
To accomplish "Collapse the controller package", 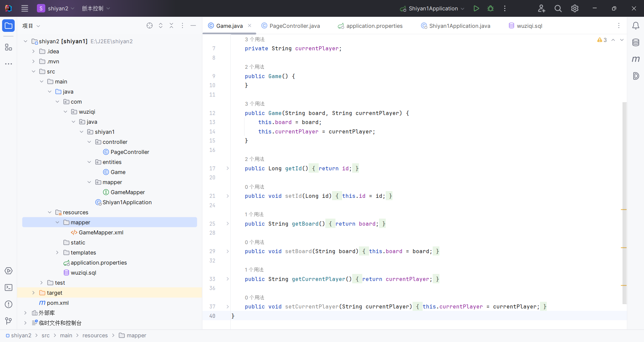I will click(x=89, y=142).
